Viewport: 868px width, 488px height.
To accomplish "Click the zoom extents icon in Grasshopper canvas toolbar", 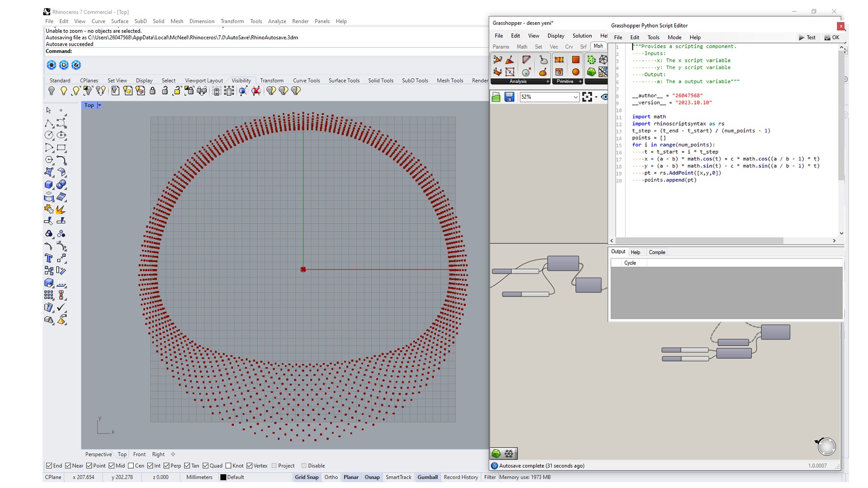I will tap(587, 97).
